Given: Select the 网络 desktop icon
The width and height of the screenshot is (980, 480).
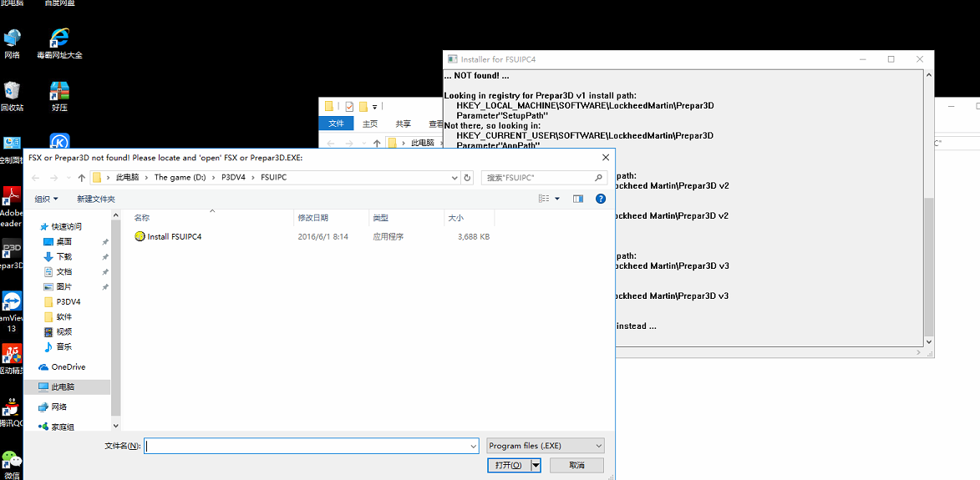Looking at the screenshot, I should [x=12, y=43].
